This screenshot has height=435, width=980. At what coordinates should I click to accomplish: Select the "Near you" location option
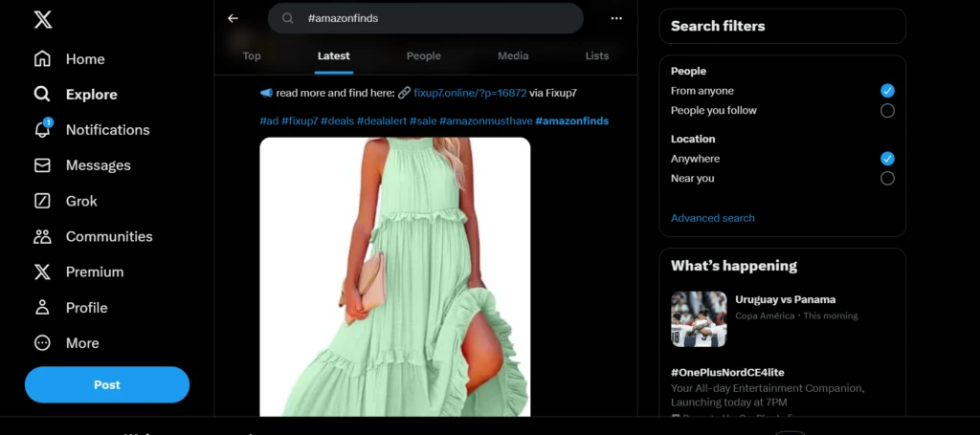887,179
